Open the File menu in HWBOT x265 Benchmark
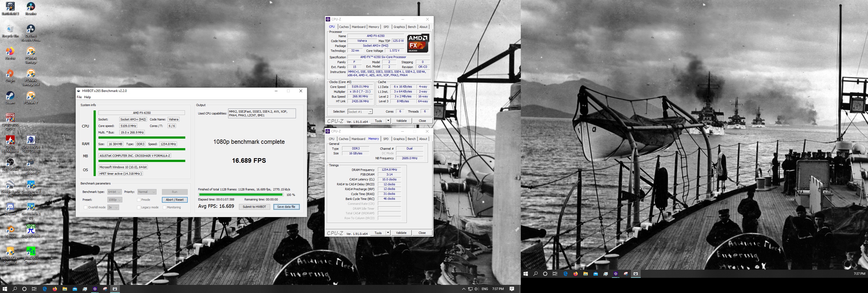 [x=79, y=97]
